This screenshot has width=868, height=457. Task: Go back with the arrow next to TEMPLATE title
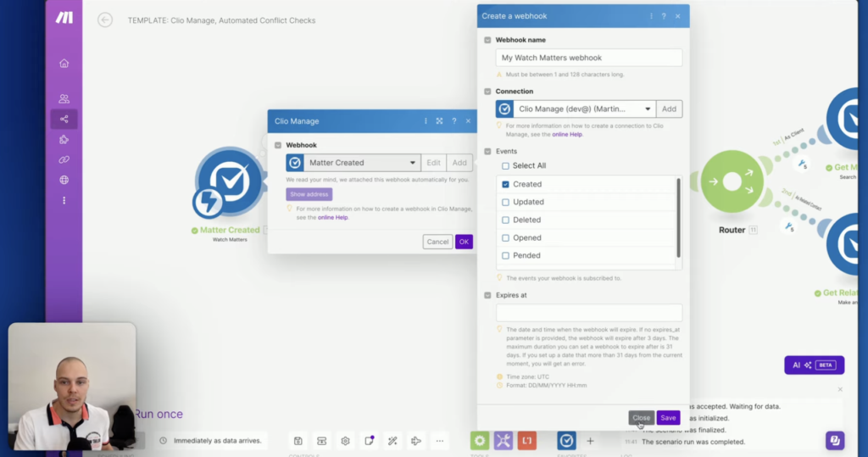(104, 20)
